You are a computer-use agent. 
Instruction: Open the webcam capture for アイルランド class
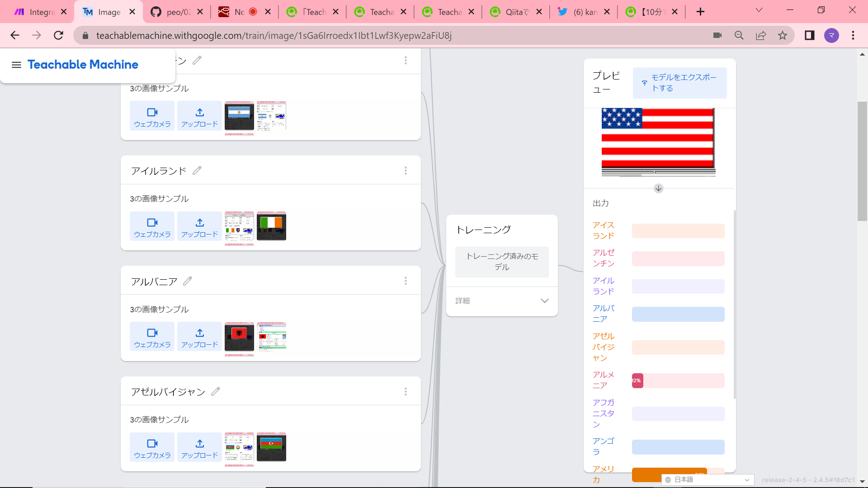coord(152,226)
